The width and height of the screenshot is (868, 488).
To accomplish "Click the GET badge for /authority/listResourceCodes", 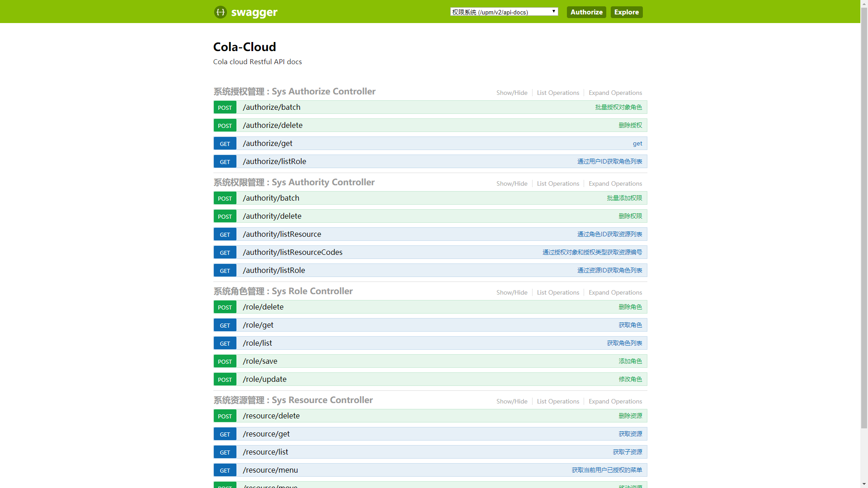I will coord(225,253).
